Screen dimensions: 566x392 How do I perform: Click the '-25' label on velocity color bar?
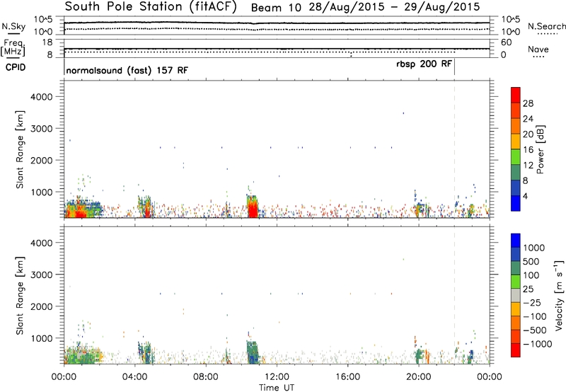pyautogui.click(x=532, y=303)
